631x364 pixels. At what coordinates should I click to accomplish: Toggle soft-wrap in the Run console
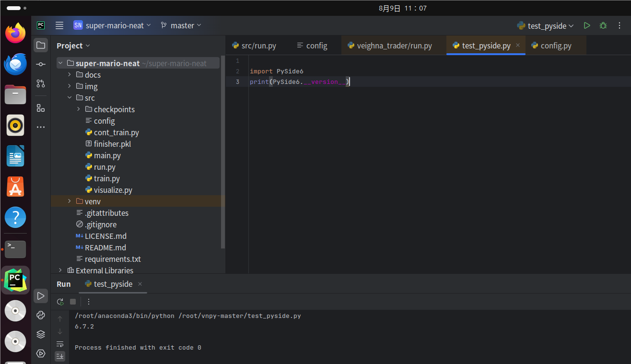tap(60, 344)
